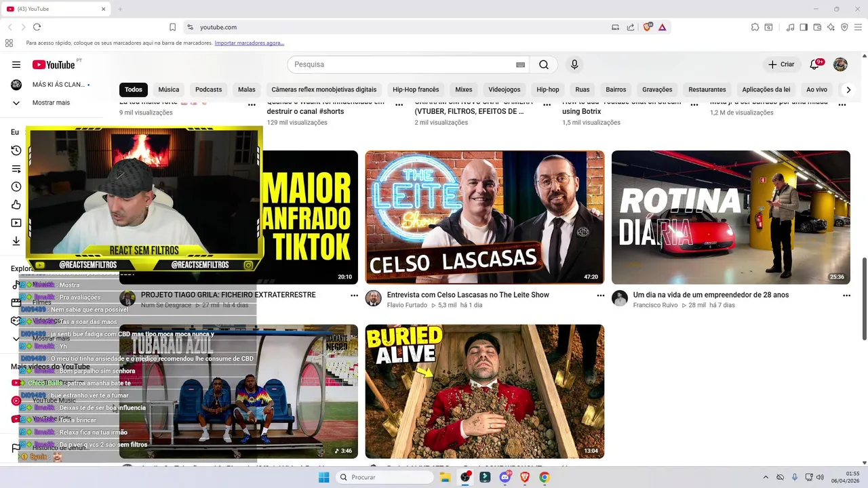Image resolution: width=868 pixels, height=488 pixels.
Task: Open Liked videos thumbs-up icon
Action: point(16,205)
